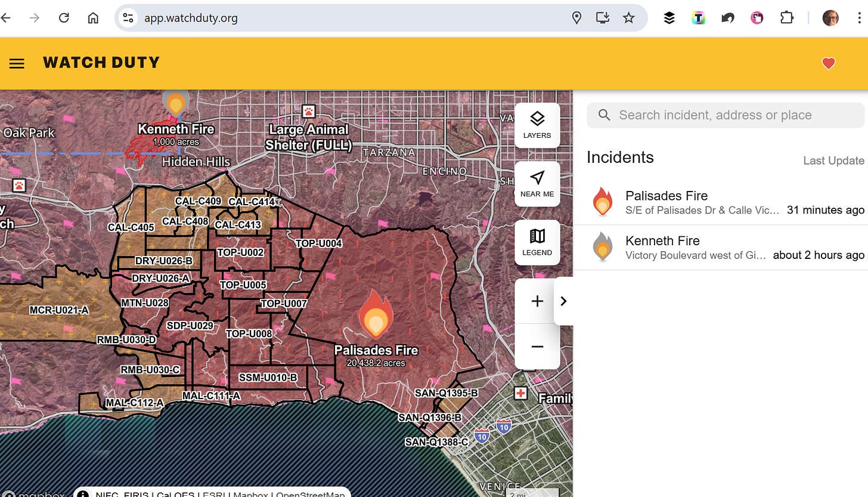This screenshot has height=497, width=868.
Task: Click the Palisades Fire map label
Action: click(376, 350)
